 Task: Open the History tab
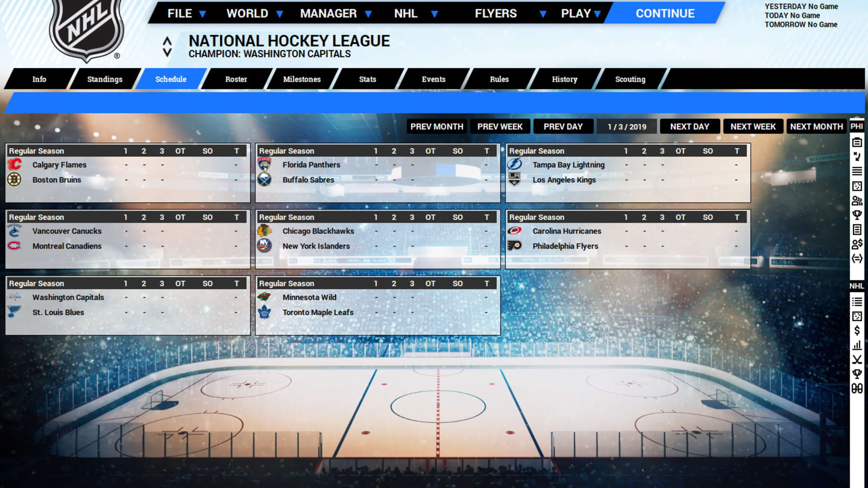click(565, 79)
